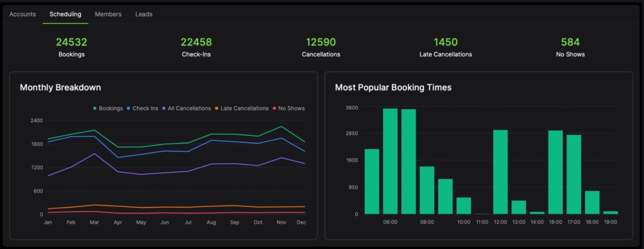This screenshot has height=249, width=644.
Task: Open the Members tab
Action: pyautogui.click(x=108, y=14)
